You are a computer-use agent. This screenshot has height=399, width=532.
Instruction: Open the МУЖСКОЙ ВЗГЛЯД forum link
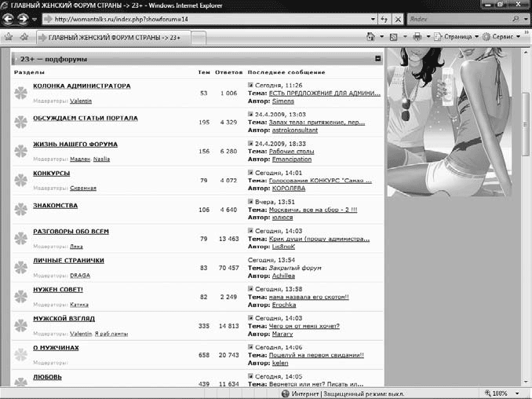pos(64,318)
